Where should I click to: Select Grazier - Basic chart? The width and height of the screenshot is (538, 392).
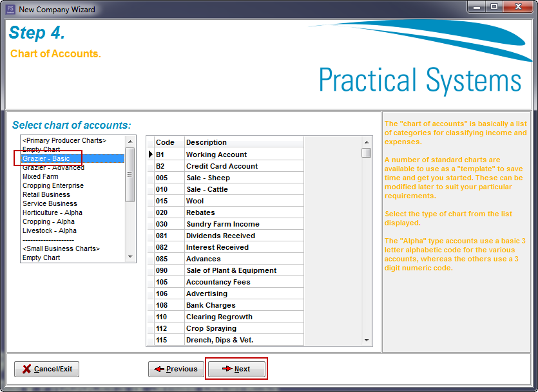tap(73, 158)
